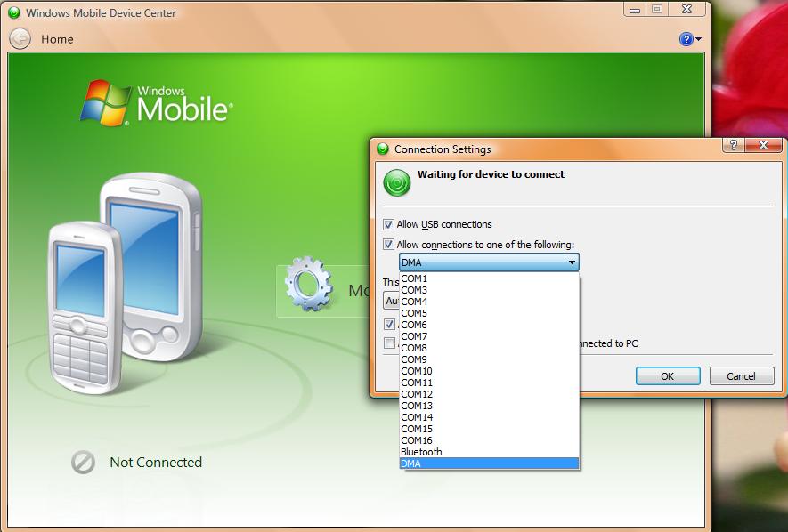Choose the COM16 entry
Image resolution: width=788 pixels, height=532 pixels.
[x=490, y=440]
